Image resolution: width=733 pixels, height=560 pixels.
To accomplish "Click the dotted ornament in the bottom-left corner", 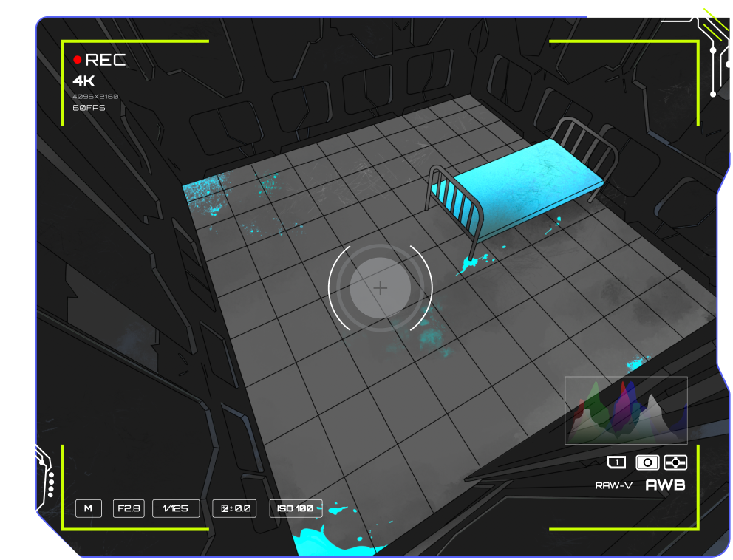I will pyautogui.click(x=50, y=484).
